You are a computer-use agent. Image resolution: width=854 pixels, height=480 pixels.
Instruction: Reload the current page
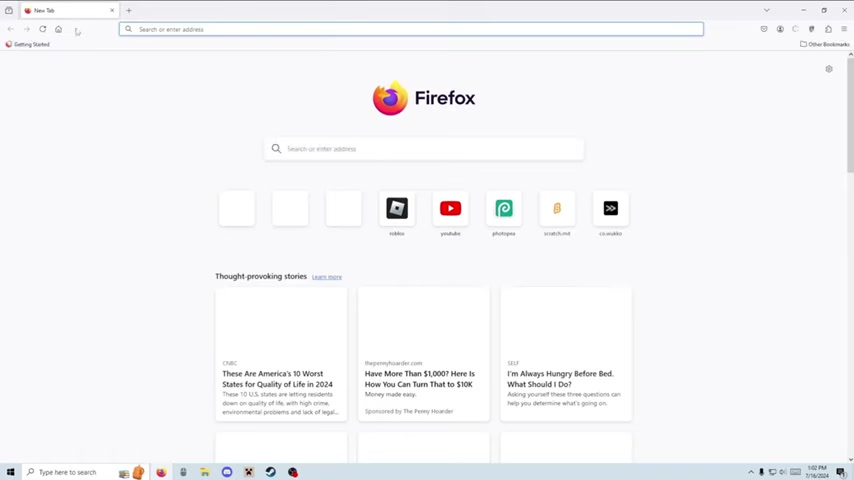pos(42,29)
